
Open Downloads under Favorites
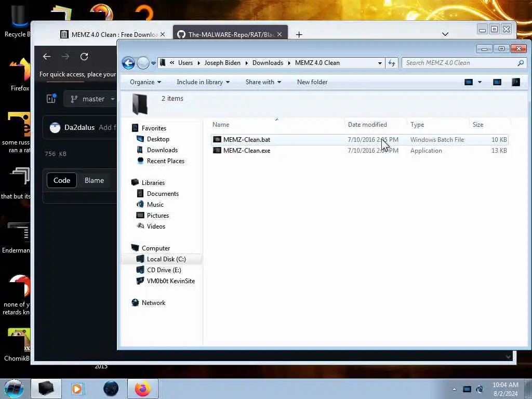pos(162,150)
